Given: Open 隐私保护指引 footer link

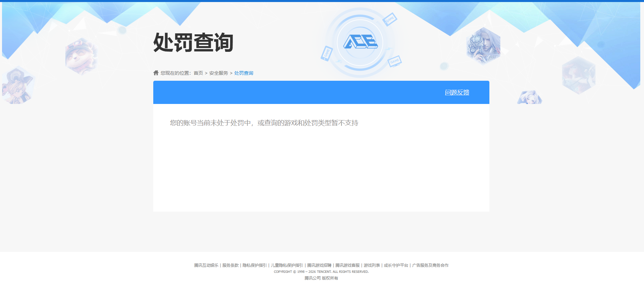Looking at the screenshot, I should point(254,265).
